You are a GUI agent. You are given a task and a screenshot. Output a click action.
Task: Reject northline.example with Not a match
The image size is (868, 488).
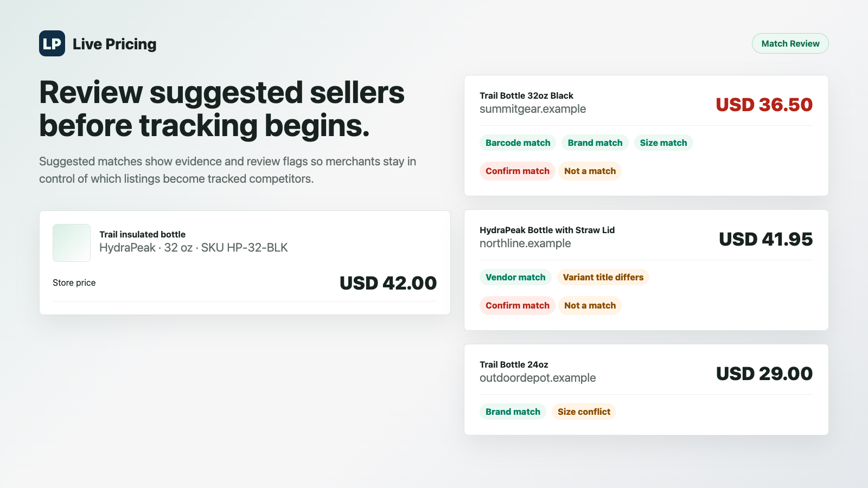point(590,305)
